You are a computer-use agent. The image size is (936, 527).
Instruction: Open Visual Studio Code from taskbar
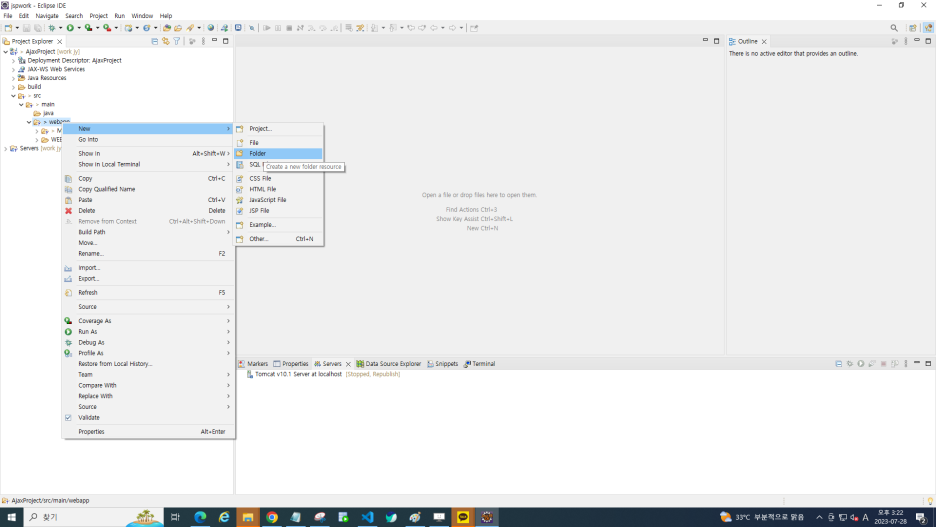[367, 517]
